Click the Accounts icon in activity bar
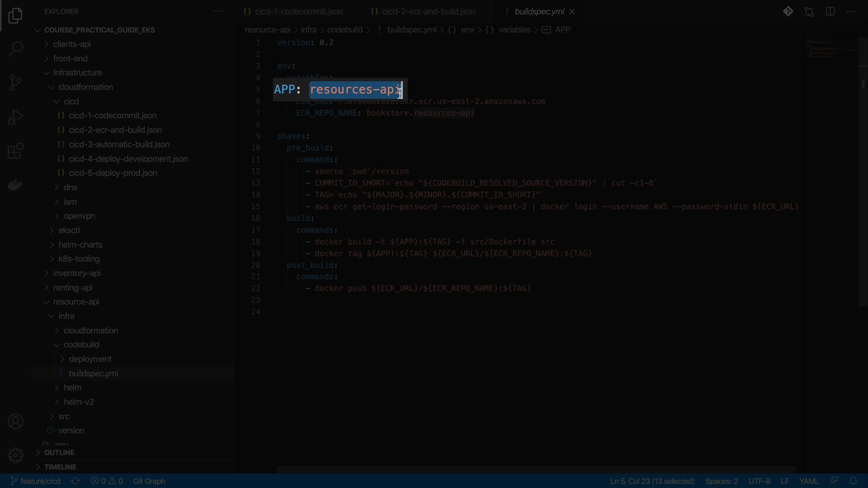Image resolution: width=868 pixels, height=488 pixels. (x=15, y=422)
